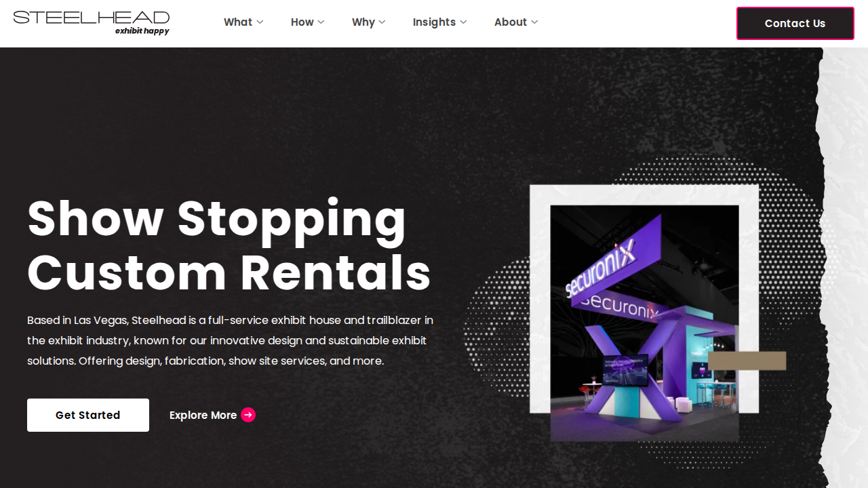
Task: Expand the About menu chevron
Action: click(x=534, y=22)
